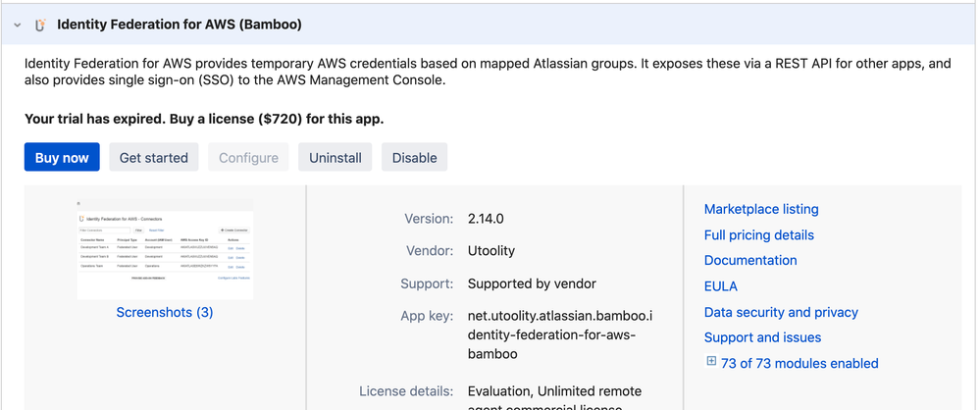Click the app description paragraph
This screenshot has height=410, width=980.
488,72
